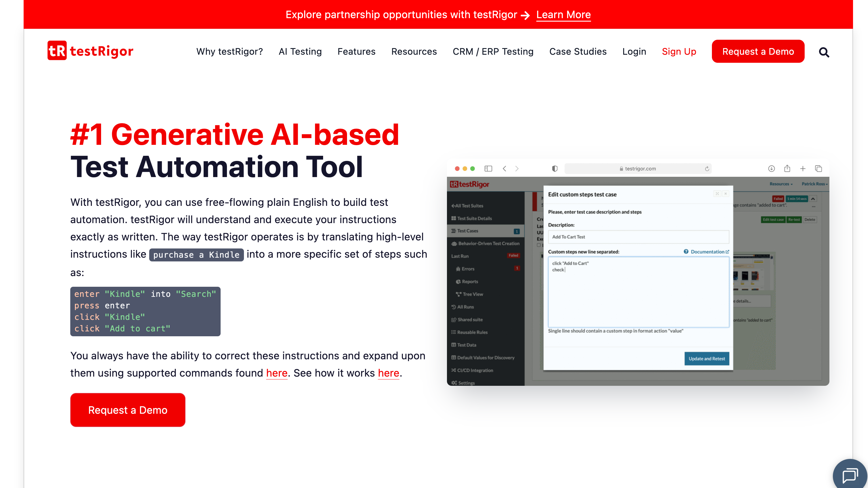Open Behavior-Driven Test Creation
The height and width of the screenshot is (488, 868).
click(x=485, y=244)
